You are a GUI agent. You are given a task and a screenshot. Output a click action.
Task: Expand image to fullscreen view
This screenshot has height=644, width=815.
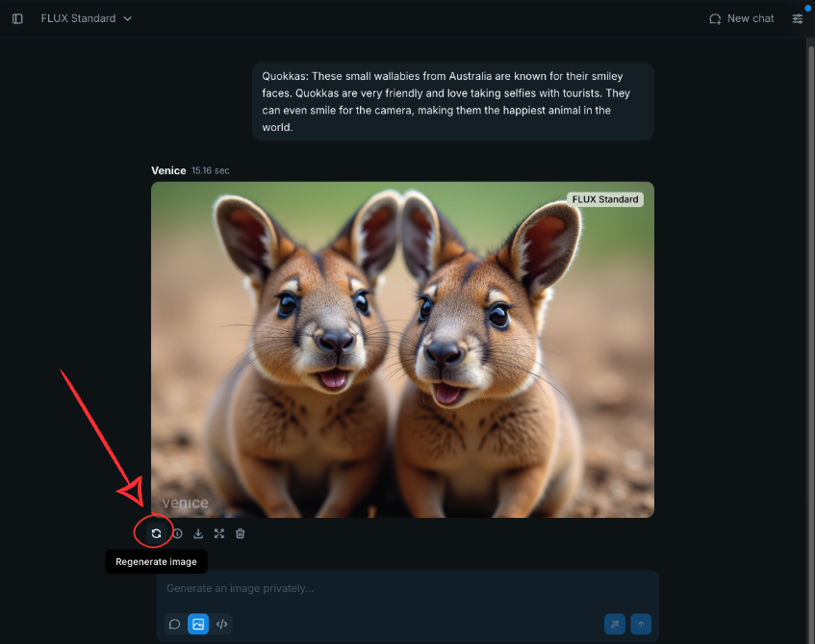click(219, 533)
